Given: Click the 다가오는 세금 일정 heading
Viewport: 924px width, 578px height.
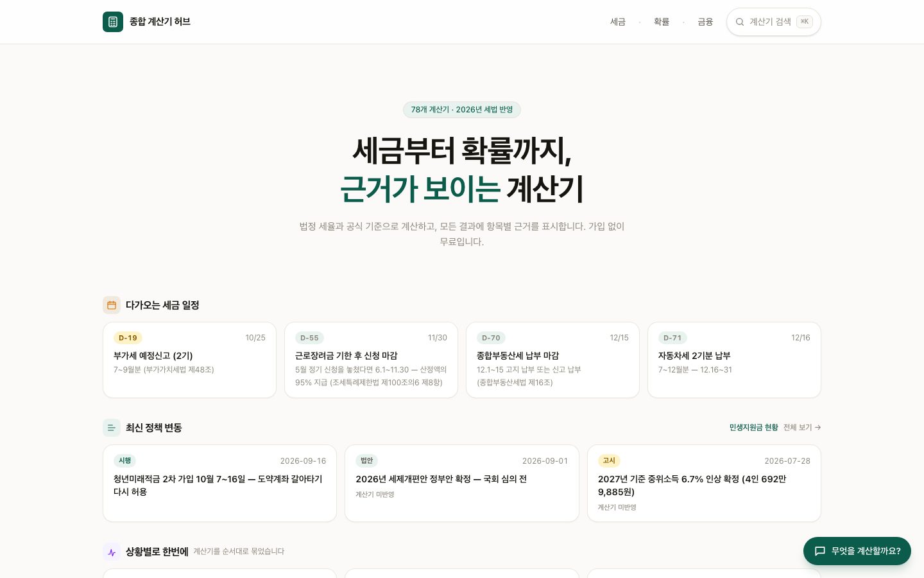Looking at the screenshot, I should click(x=162, y=305).
